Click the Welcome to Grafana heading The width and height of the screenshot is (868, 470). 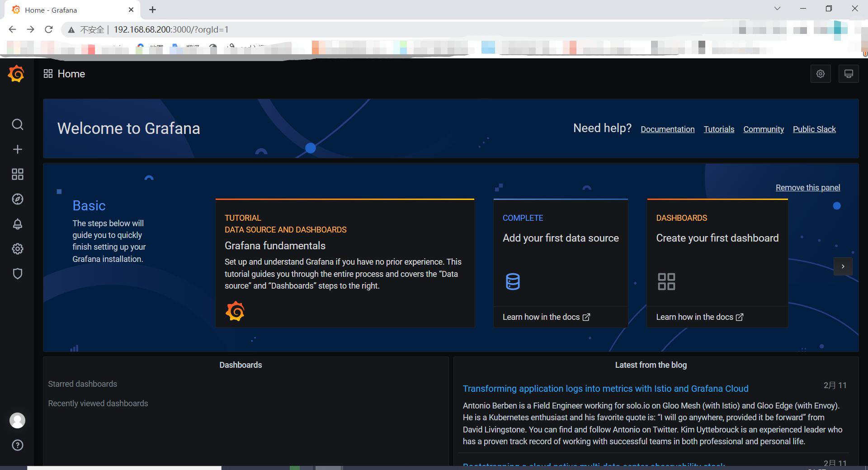(x=128, y=128)
